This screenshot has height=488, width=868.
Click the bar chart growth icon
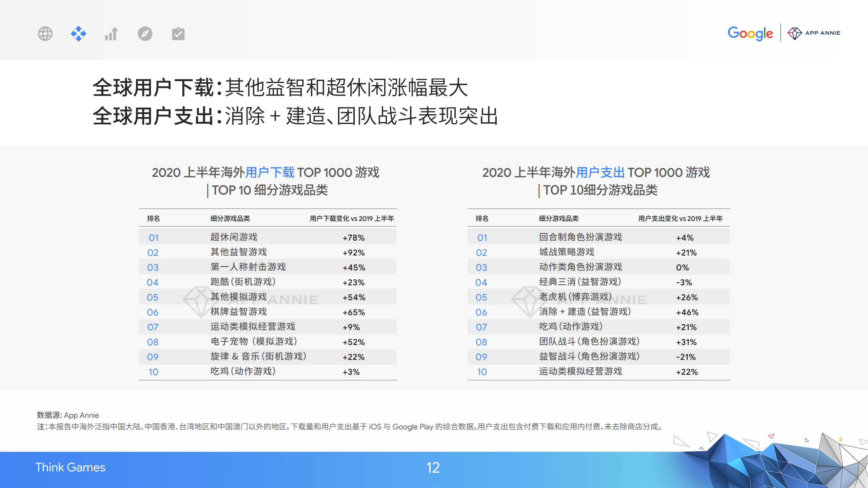tap(111, 34)
